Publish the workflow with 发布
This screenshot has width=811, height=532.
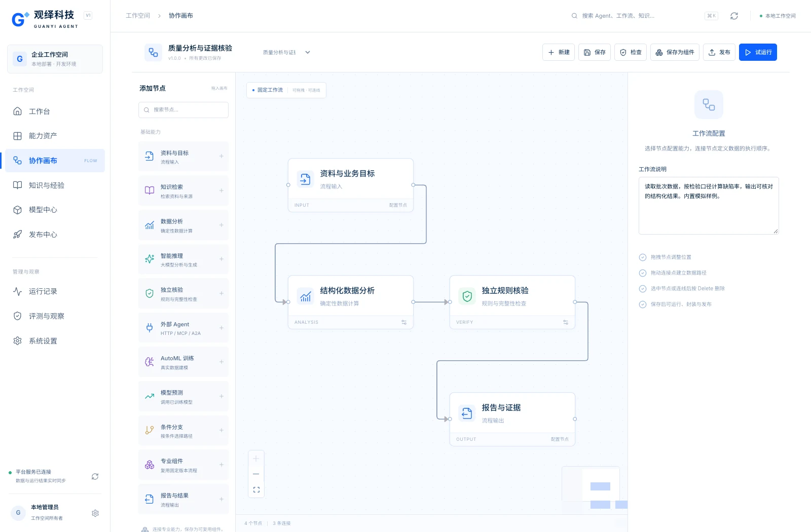pyautogui.click(x=719, y=52)
